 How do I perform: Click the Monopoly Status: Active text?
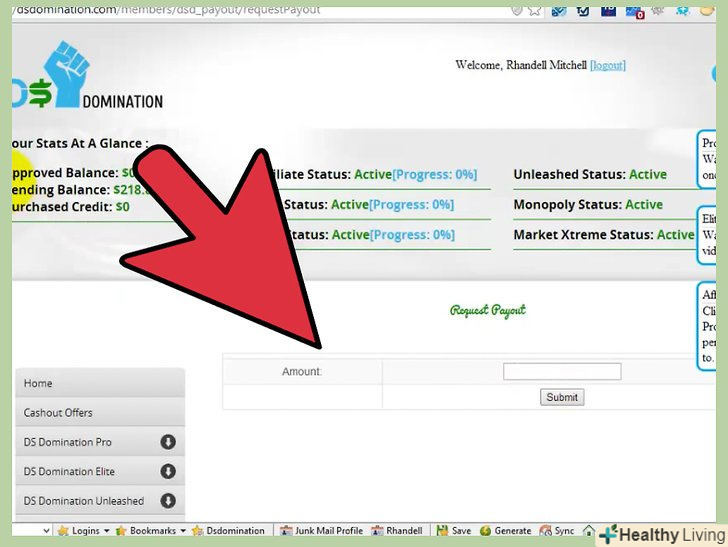(x=588, y=205)
